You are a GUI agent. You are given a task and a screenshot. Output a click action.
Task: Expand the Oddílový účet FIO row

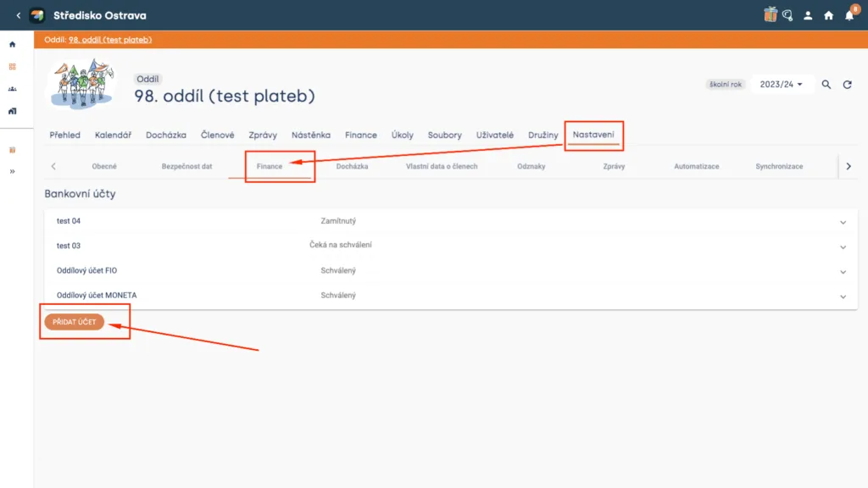coord(451,270)
